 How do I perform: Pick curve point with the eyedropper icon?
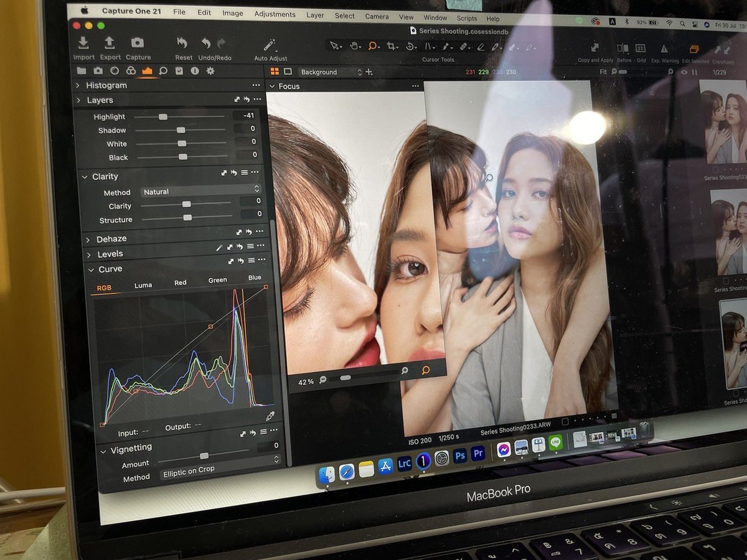pyautogui.click(x=270, y=416)
